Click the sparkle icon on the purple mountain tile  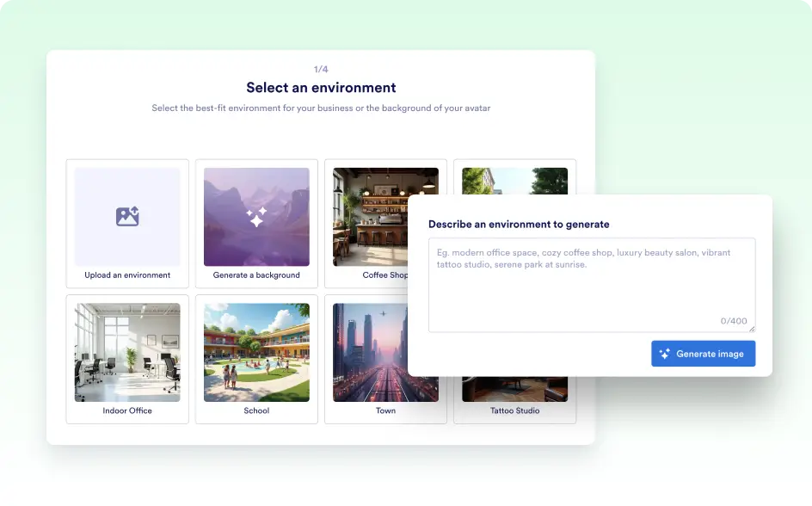256,217
